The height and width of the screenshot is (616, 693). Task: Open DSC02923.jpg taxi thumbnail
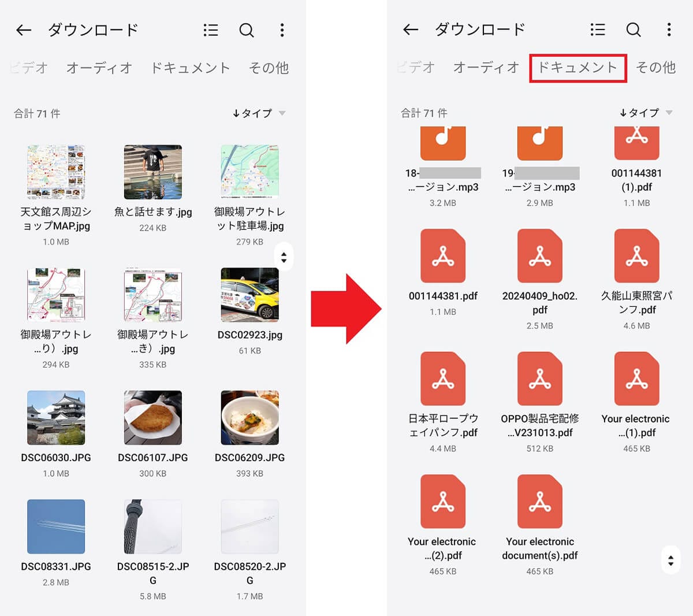coord(250,295)
